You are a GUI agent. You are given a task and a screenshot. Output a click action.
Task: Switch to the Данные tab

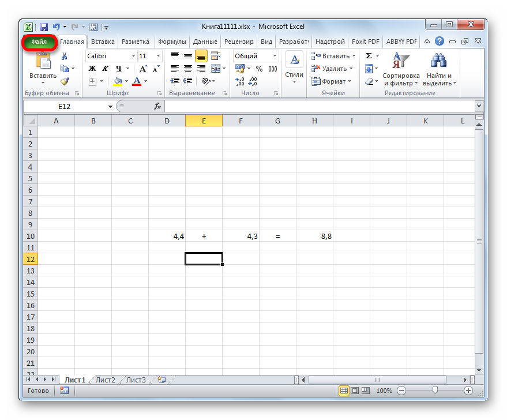click(205, 42)
